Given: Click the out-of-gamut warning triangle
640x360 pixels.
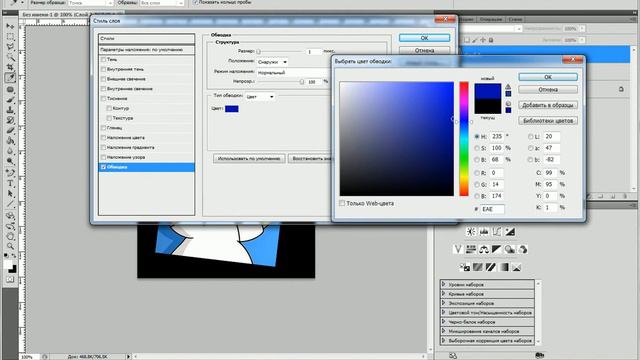Looking at the screenshot, I should pyautogui.click(x=508, y=87).
